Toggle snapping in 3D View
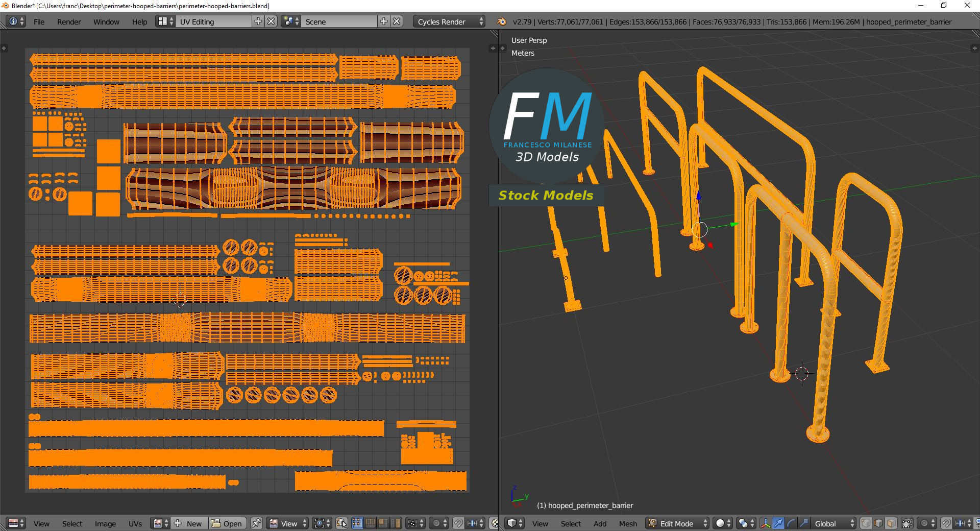This screenshot has width=980, height=531. [x=946, y=523]
